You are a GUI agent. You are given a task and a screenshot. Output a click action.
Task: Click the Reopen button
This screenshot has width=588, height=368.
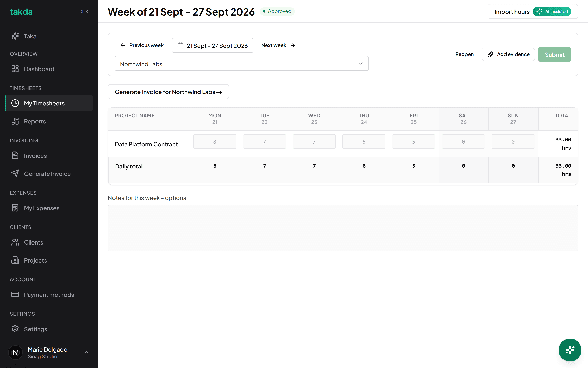coord(464,54)
